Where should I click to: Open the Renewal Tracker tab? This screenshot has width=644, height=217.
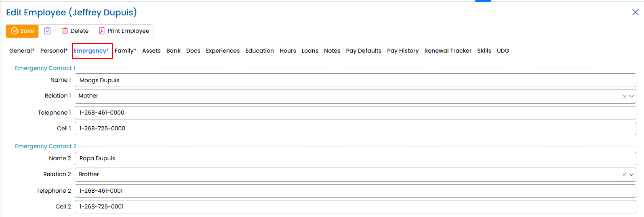click(x=448, y=51)
